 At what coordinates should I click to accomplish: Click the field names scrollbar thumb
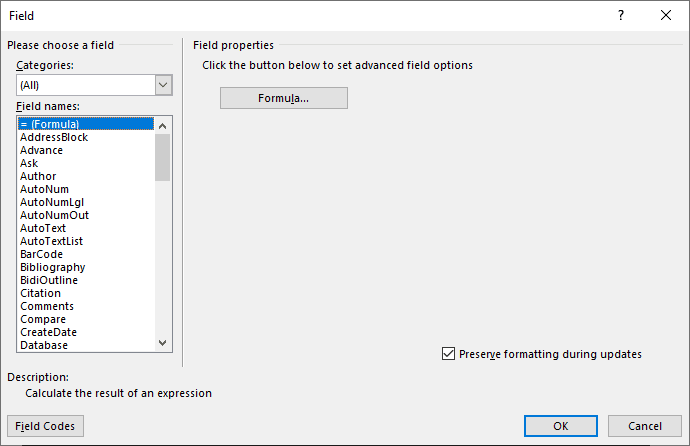point(162,157)
